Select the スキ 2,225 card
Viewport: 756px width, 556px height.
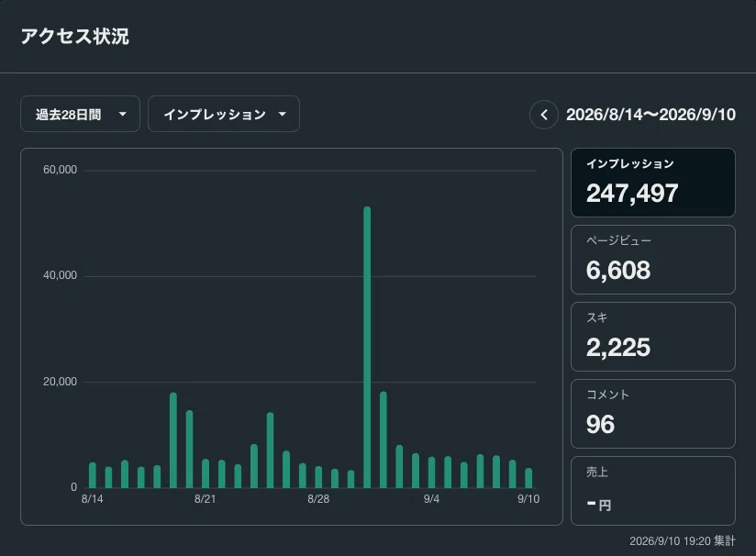(653, 337)
